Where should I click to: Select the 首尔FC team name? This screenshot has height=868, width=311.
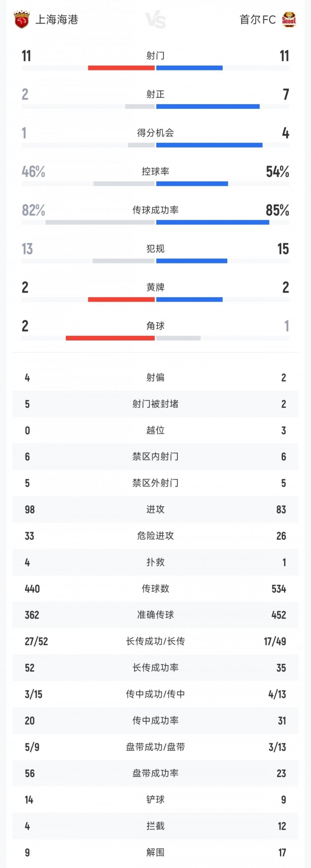[258, 20]
